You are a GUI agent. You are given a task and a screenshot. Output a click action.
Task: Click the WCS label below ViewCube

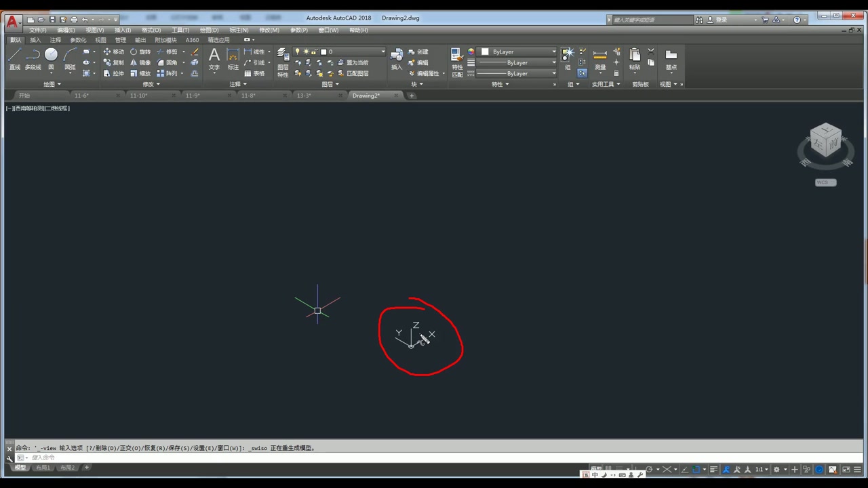click(825, 182)
